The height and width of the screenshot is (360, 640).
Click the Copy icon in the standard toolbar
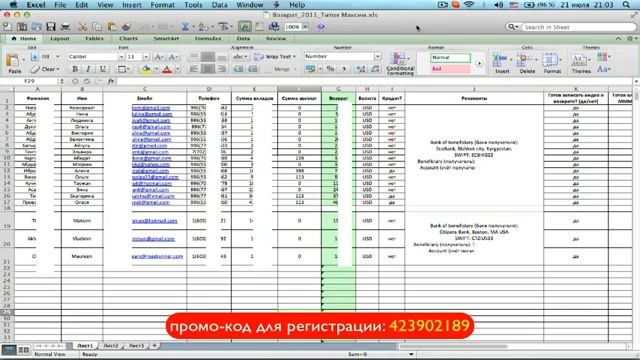tap(97, 27)
